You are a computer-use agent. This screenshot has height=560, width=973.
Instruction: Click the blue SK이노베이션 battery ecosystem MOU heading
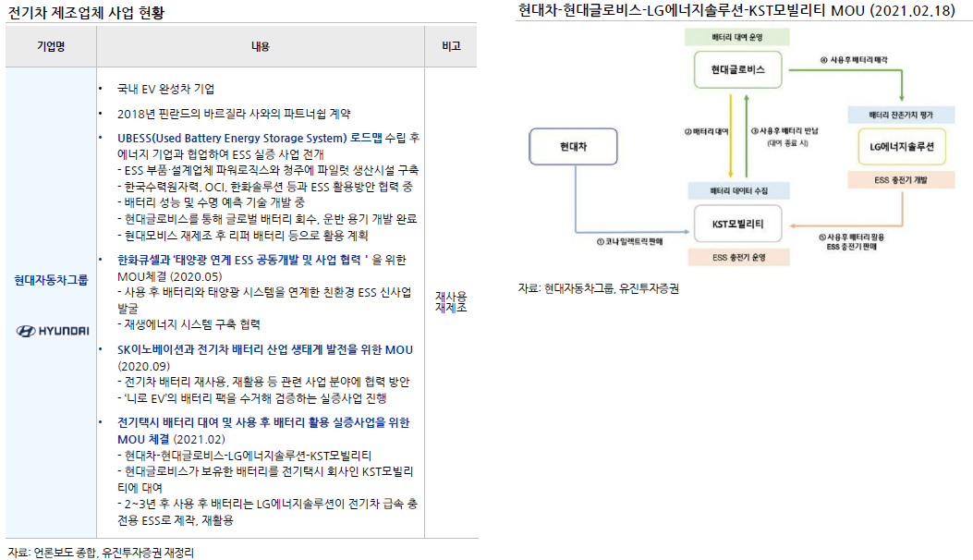coord(265,349)
